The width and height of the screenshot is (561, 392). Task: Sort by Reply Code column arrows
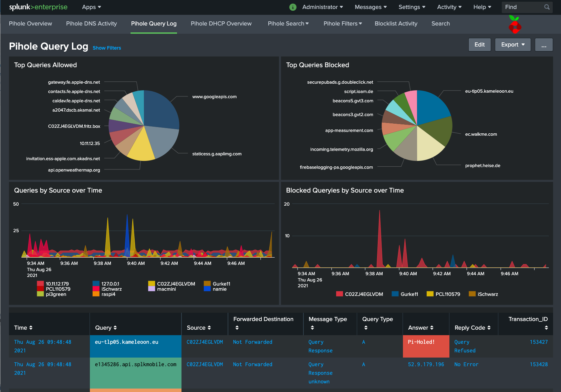pyautogui.click(x=489, y=328)
